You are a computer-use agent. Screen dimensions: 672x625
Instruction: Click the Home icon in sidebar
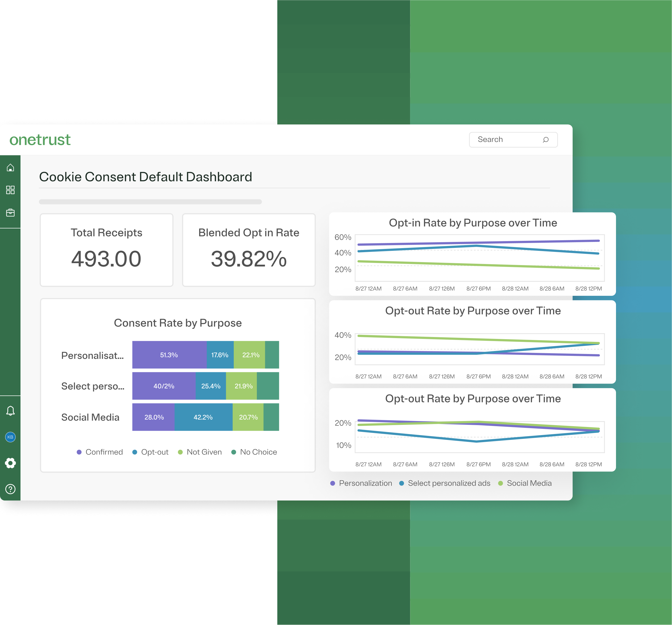coord(10,167)
